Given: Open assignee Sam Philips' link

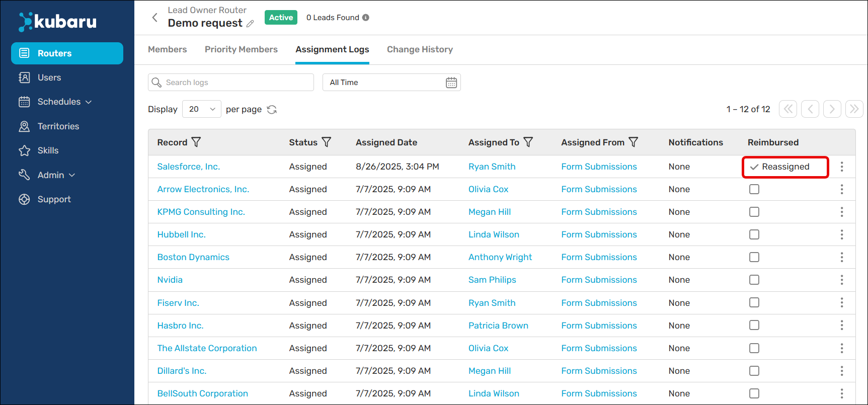Looking at the screenshot, I should 492,280.
